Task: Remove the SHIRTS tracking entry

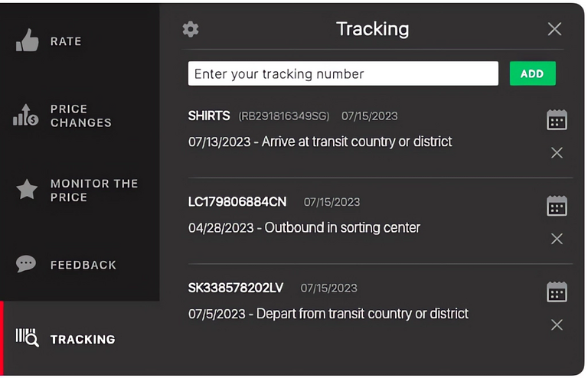Action: 557,153
